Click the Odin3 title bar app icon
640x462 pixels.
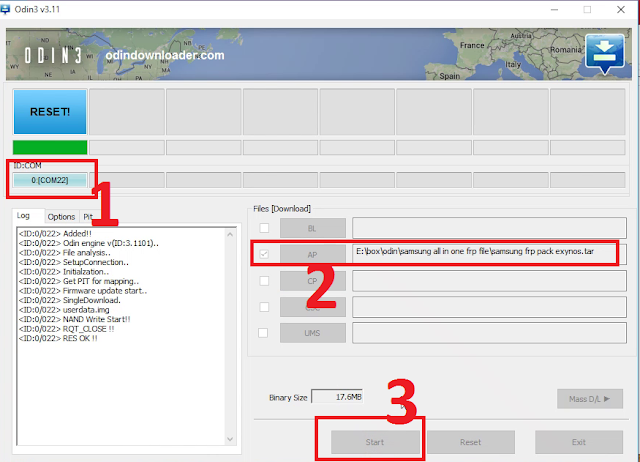point(5,9)
